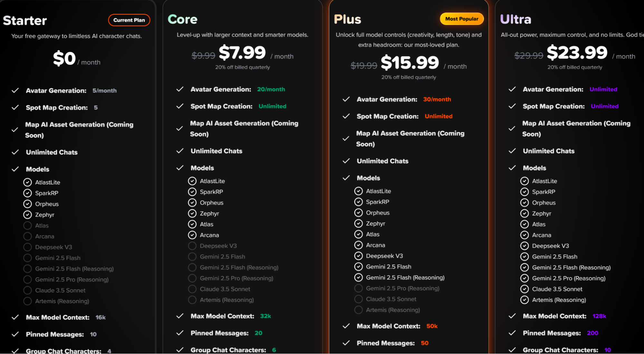This screenshot has height=354, width=644.
Task: Click checkmark beside Core Max Model Context
Action: click(x=180, y=316)
